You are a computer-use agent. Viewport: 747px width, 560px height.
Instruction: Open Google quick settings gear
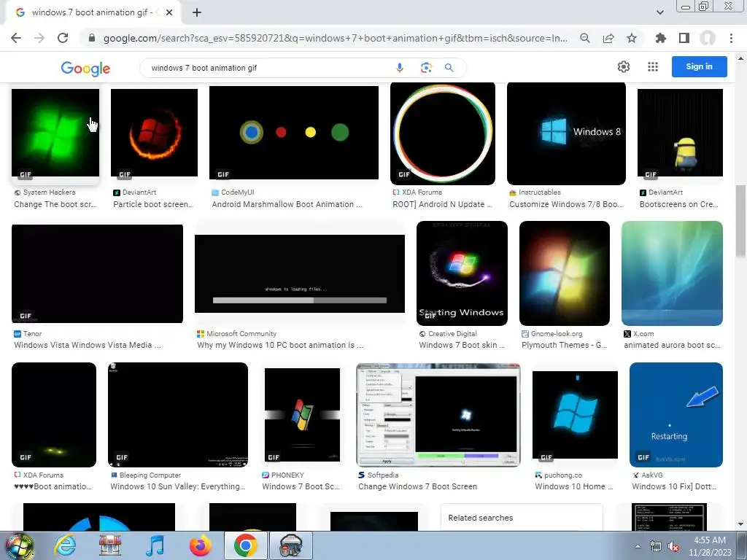point(624,67)
